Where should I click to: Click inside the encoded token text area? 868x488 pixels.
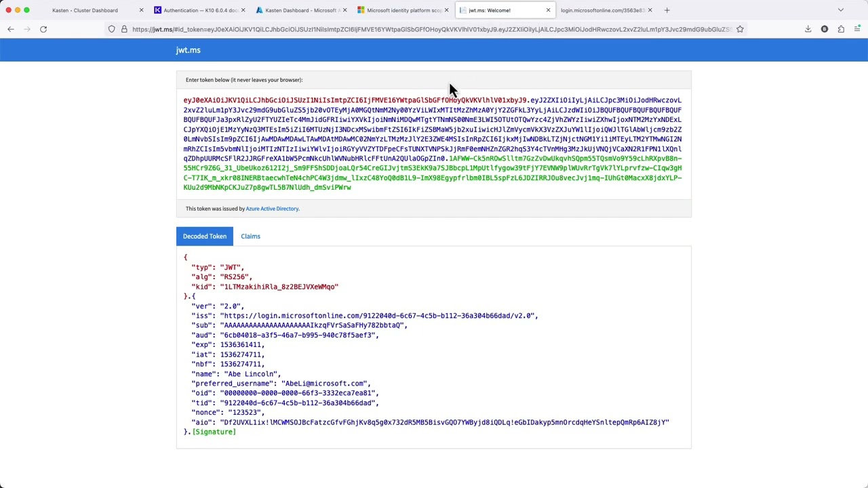[433, 144]
